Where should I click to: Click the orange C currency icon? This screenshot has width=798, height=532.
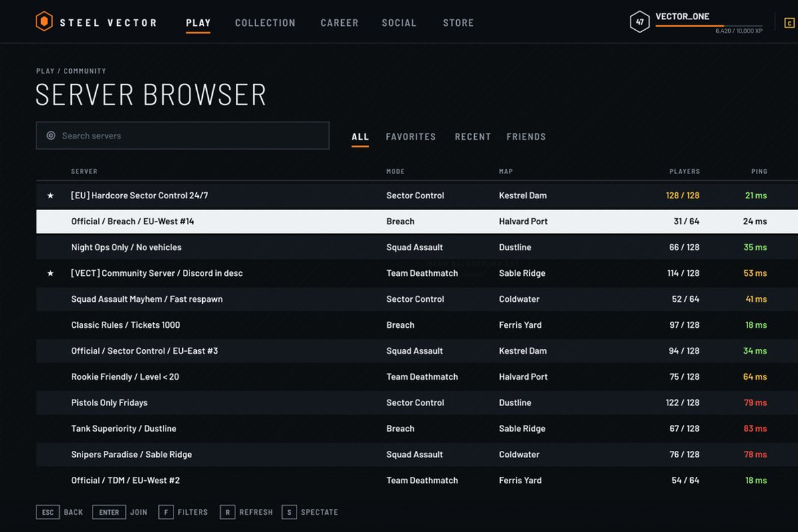(x=789, y=23)
